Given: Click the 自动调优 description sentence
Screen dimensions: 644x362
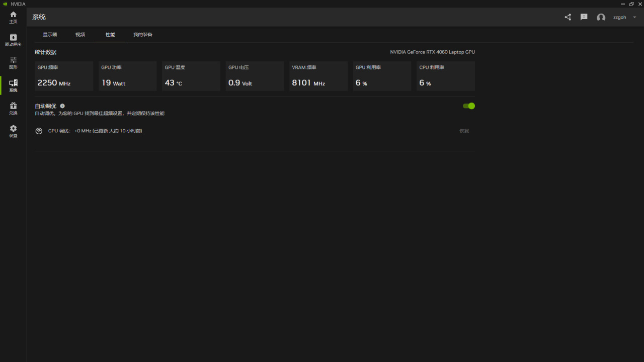Looking at the screenshot, I should click(100, 114).
